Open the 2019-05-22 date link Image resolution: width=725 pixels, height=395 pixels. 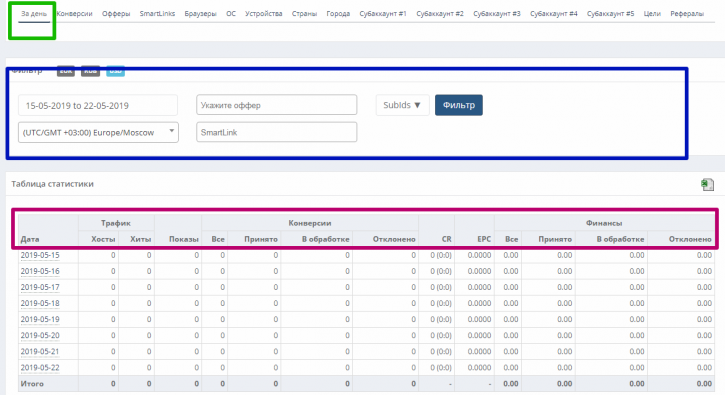coord(40,368)
